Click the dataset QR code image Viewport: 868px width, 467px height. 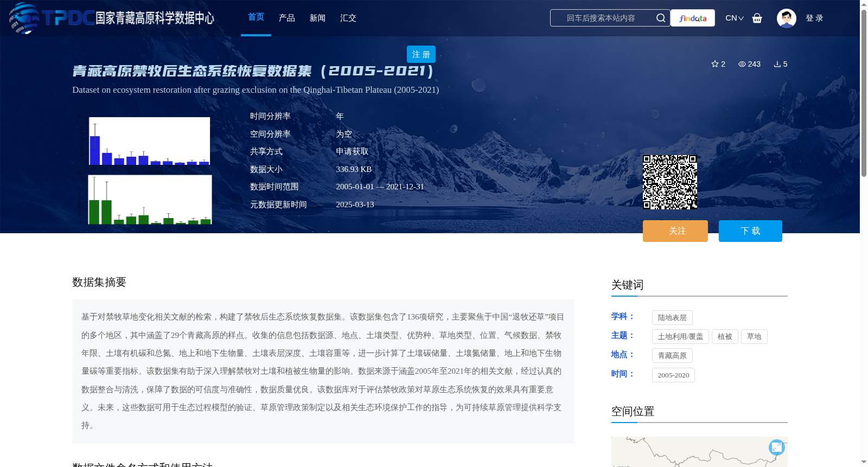[670, 182]
